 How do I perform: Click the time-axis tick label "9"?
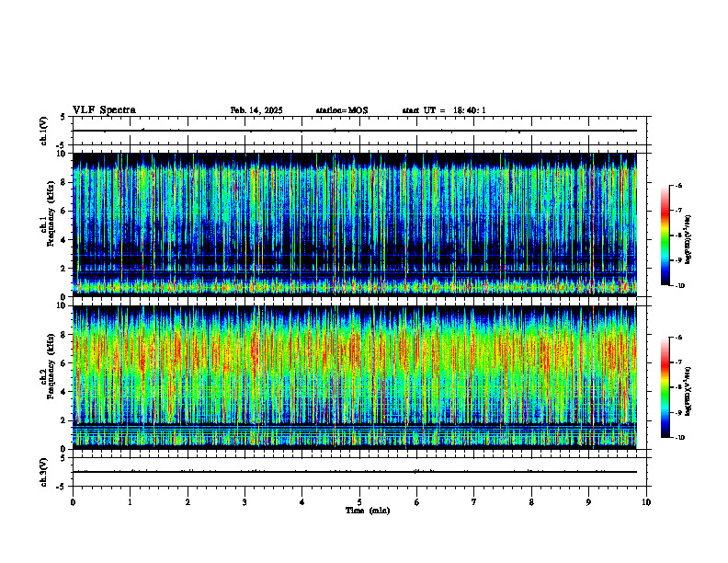588,502
